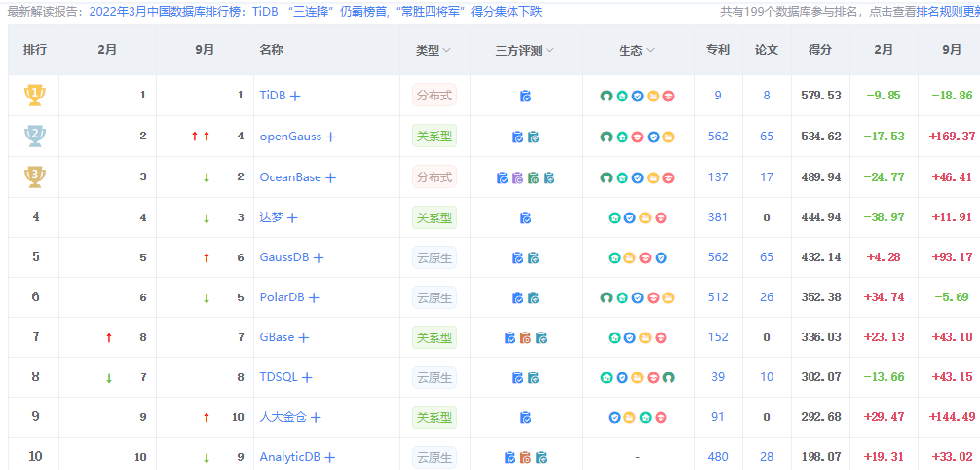
Task: Expand the 类型 column filter dropdown
Action: (x=433, y=50)
